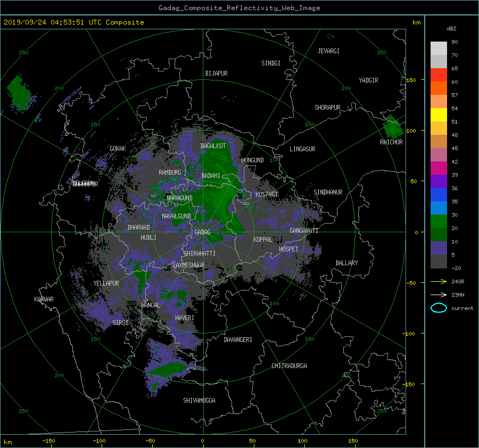479x448 pixels.
Task: Select the magenta 42 dBZ color swatch
Action: click(x=439, y=168)
